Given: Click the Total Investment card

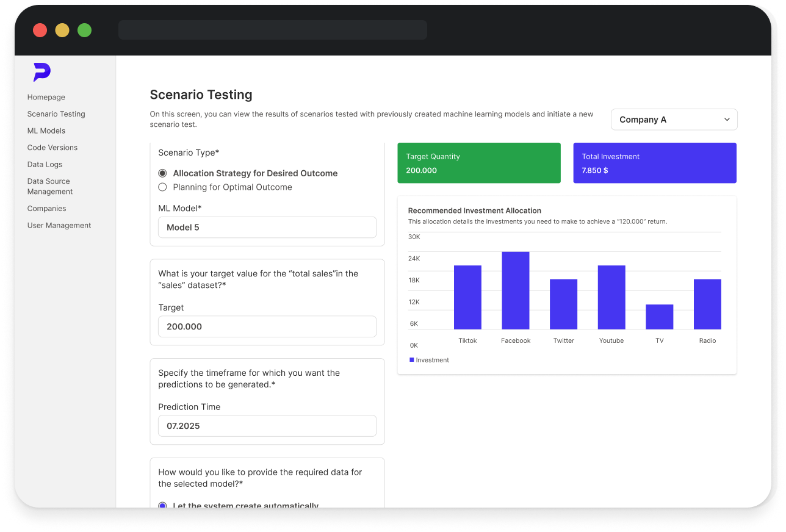Looking at the screenshot, I should coord(654,163).
